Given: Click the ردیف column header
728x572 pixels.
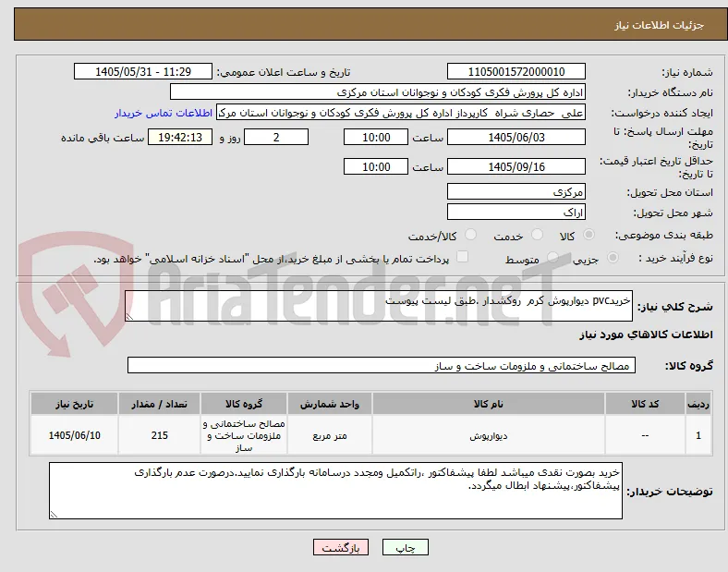Looking at the screenshot, I should (698, 404).
